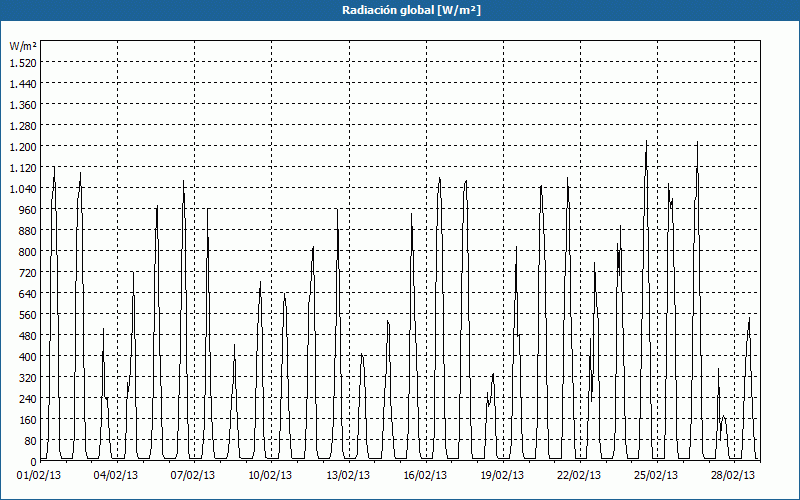Click the 1.360 y-axis value

point(23,105)
